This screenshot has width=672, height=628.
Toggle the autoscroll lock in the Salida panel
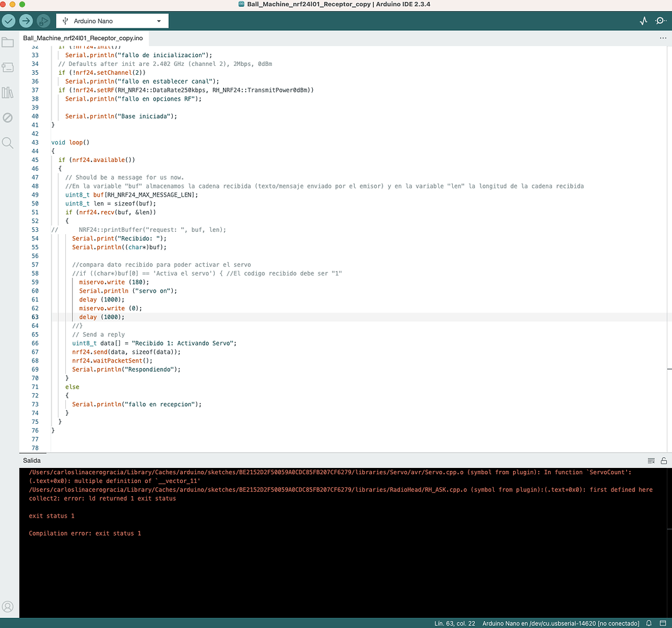[664, 460]
